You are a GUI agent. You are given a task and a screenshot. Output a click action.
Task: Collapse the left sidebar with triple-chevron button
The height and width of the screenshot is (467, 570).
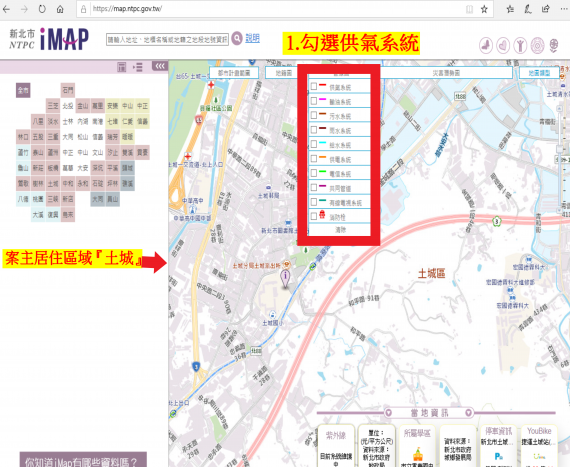point(160,66)
